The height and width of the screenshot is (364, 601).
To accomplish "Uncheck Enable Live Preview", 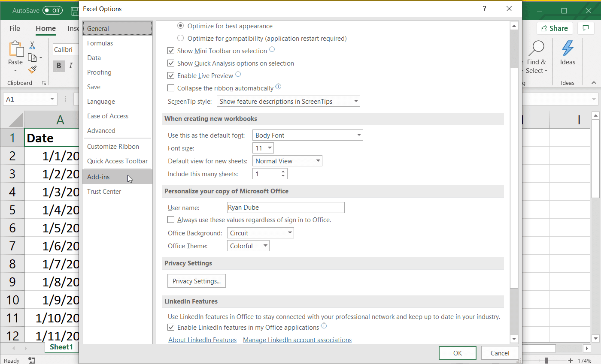I will click(171, 76).
